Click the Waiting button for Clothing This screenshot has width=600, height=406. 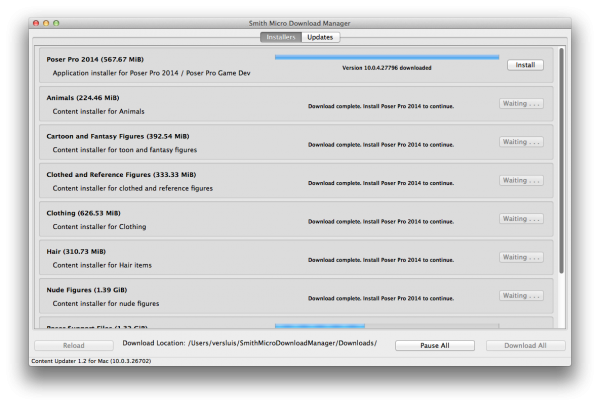[x=521, y=219]
